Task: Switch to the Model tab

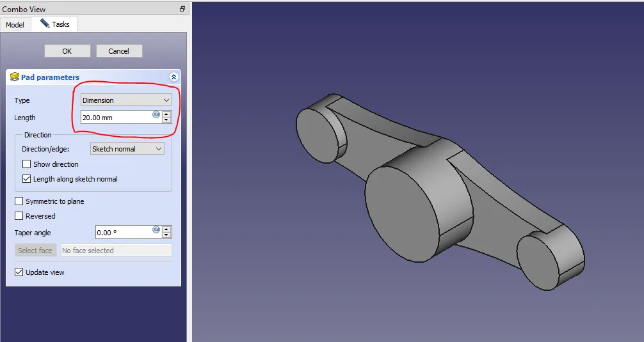Action: coord(15,24)
